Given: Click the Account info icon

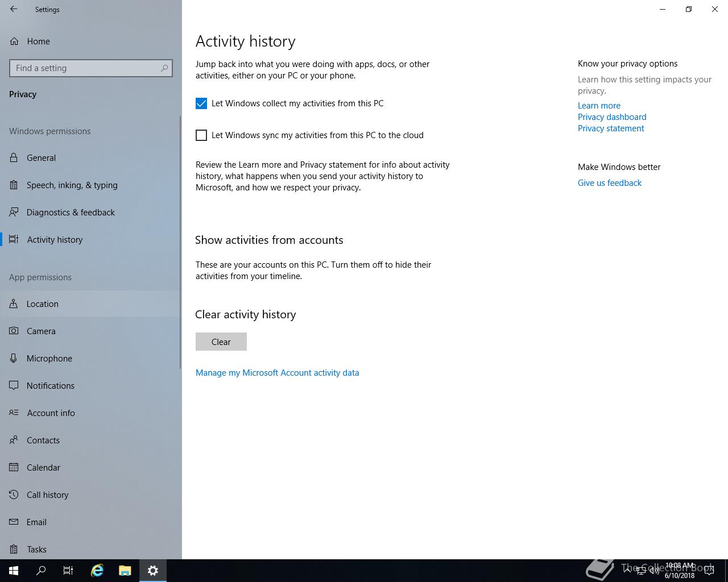Looking at the screenshot, I should coord(14,413).
